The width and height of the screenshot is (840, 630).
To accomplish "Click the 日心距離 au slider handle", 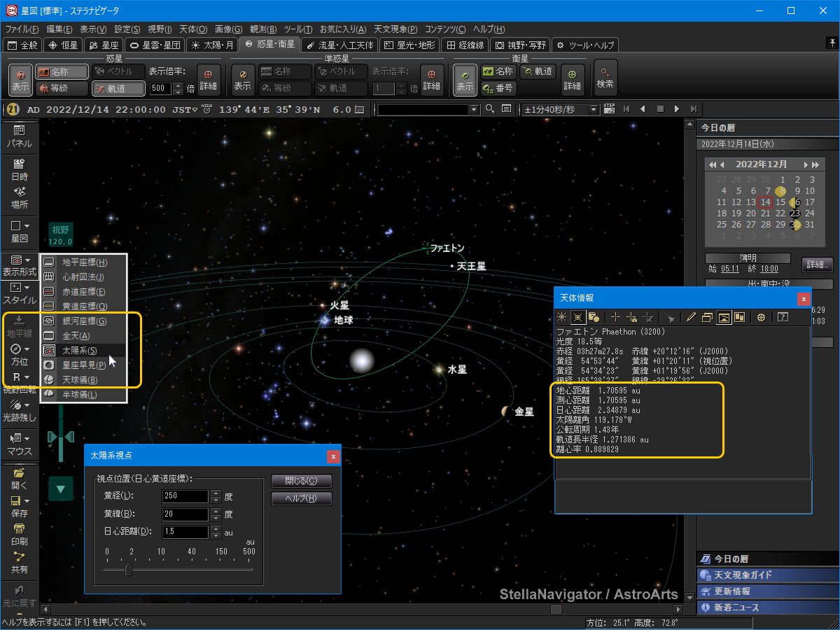I will 128,570.
